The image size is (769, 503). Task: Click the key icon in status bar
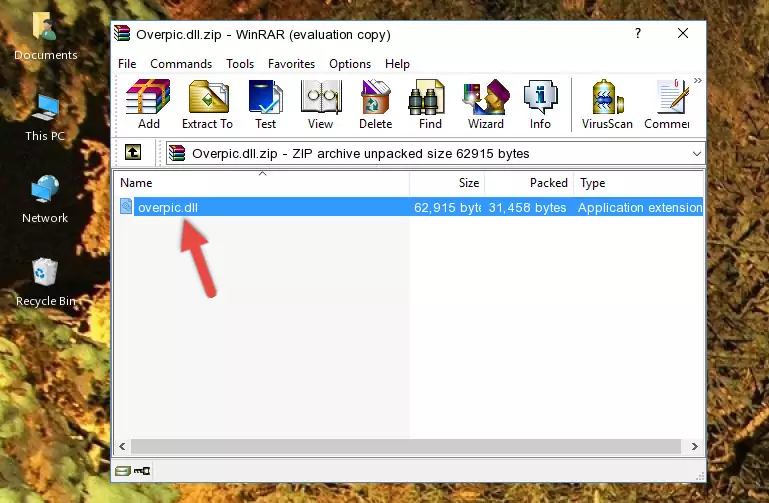click(x=142, y=471)
